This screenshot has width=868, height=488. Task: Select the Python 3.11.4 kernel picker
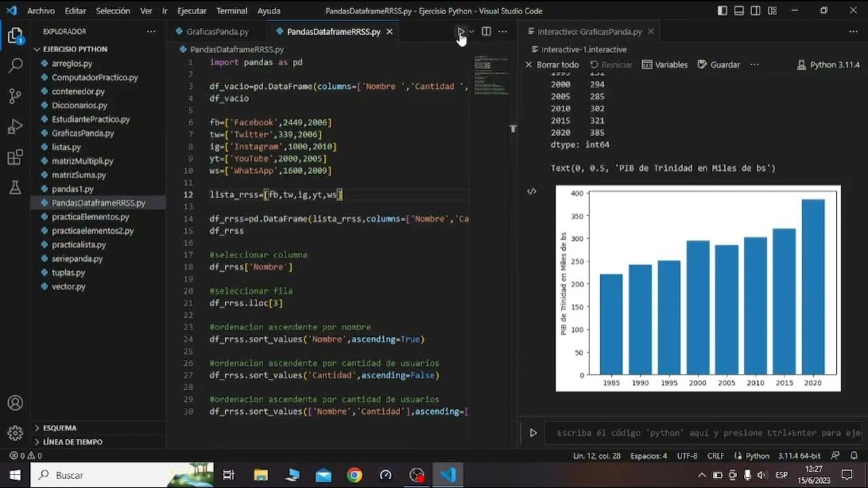829,65
